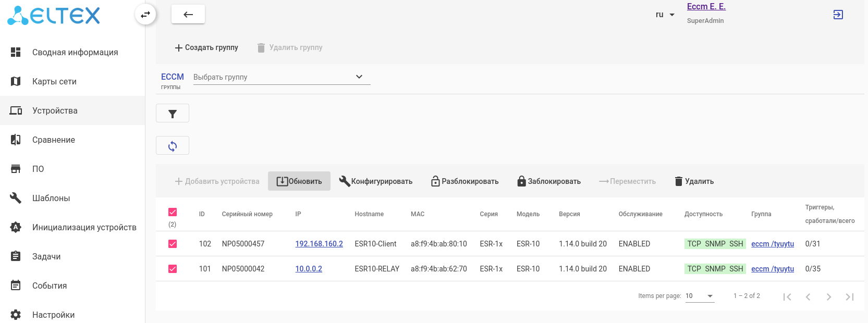The width and height of the screenshot is (868, 323).
Task: Click the refresh table sync icon
Action: pyautogui.click(x=173, y=146)
